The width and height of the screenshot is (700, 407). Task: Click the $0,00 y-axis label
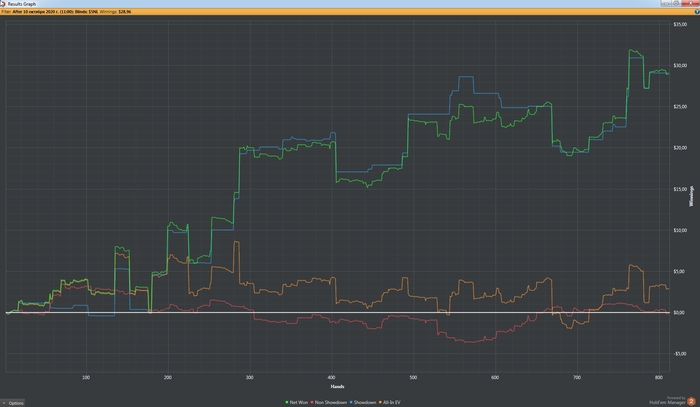coord(679,312)
